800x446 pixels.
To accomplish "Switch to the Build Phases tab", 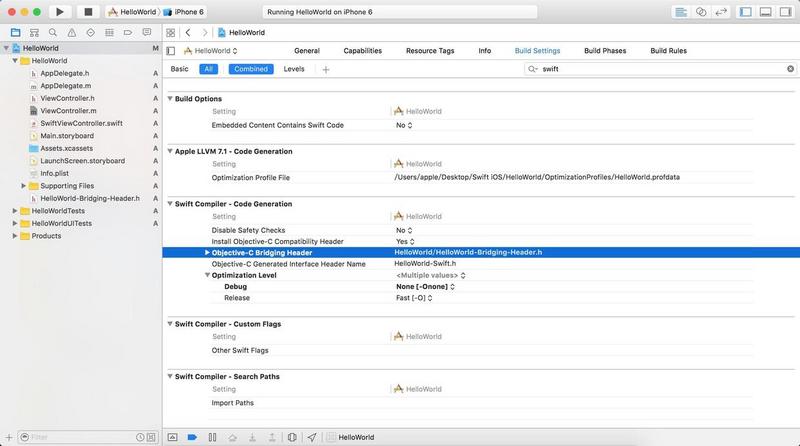I will [x=605, y=51].
